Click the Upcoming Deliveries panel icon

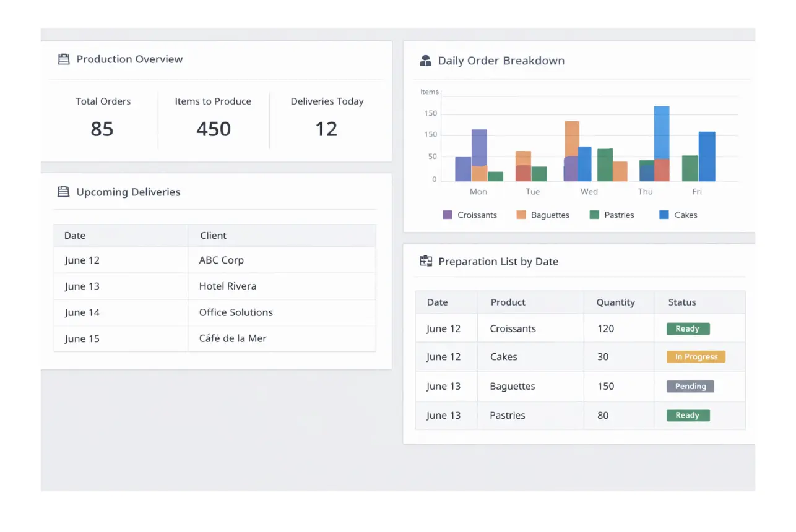point(63,192)
